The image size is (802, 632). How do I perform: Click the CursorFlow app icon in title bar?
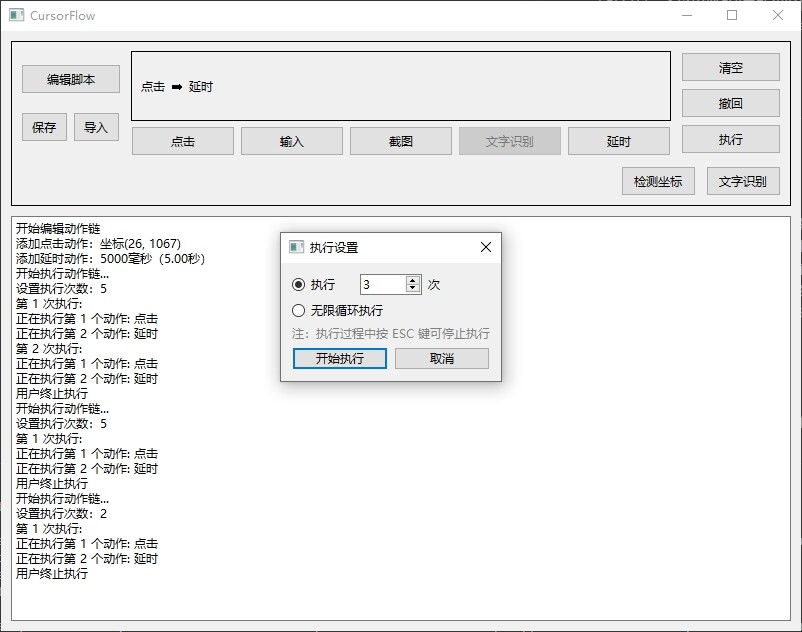pos(16,15)
